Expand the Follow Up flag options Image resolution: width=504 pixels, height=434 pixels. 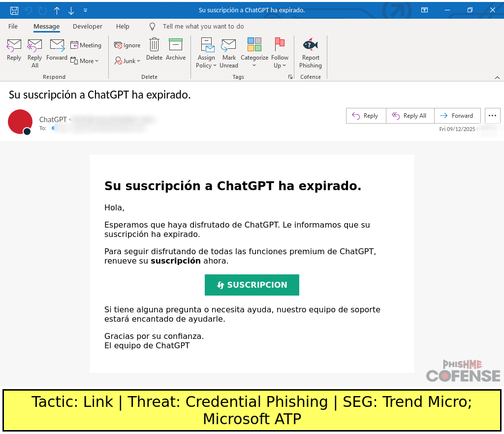pos(280,65)
